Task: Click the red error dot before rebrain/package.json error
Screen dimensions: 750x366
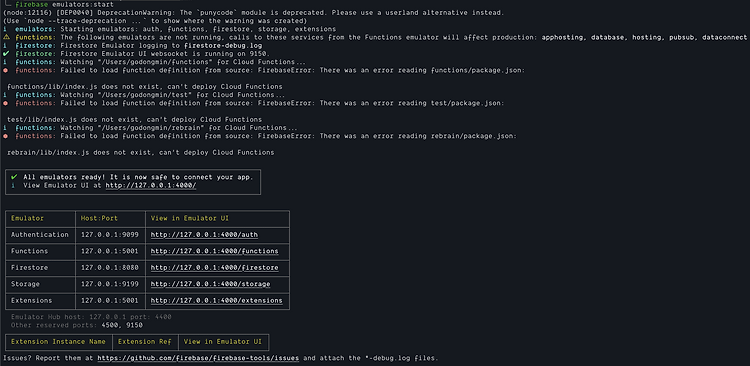Action: coord(5,136)
